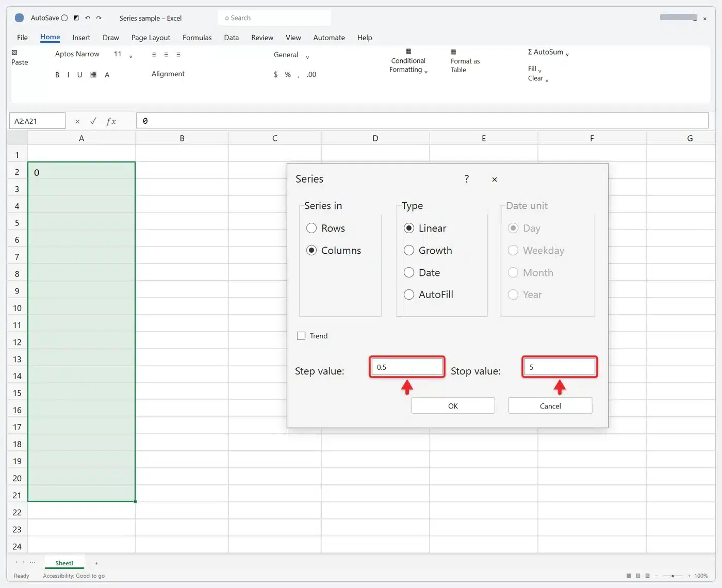Add a new sheet with plus button
Viewport: 722px width, 588px height.
point(96,563)
